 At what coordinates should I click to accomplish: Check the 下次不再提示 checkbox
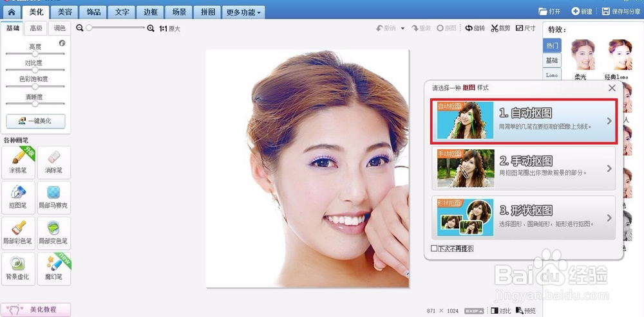coord(434,248)
